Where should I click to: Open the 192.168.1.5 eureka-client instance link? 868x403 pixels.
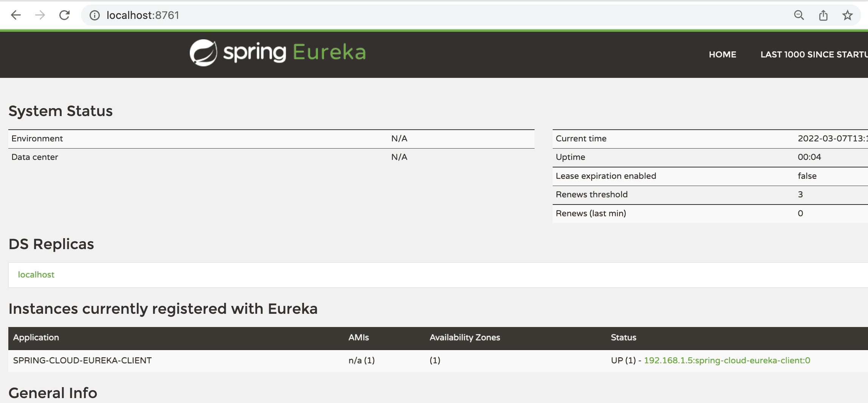click(x=727, y=360)
